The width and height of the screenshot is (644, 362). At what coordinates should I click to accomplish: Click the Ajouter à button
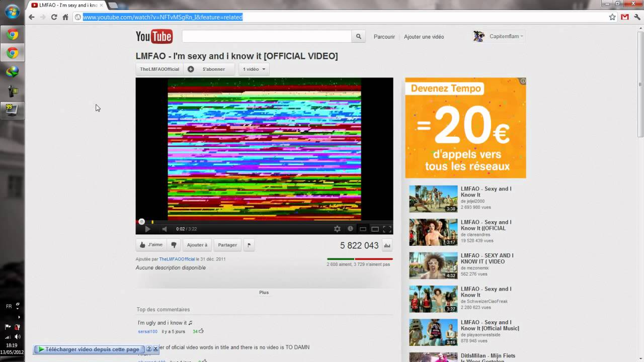point(197,245)
